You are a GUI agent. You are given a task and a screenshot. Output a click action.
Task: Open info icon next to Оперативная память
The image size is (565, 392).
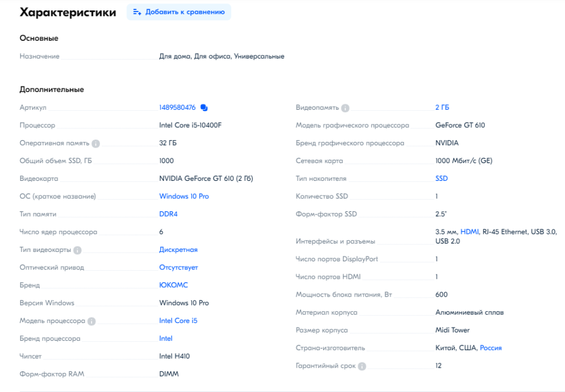(x=95, y=143)
